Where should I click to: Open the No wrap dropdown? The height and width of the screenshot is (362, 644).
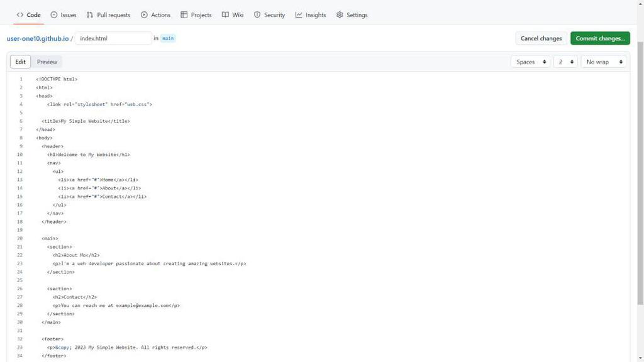point(604,62)
